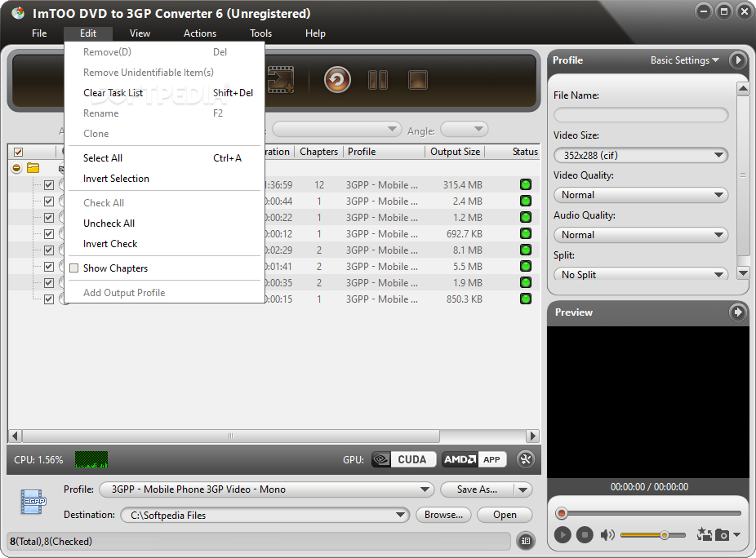Uncheck the title row with 1.9 MB output
Viewport: 756px width, 558px height.
49,282
